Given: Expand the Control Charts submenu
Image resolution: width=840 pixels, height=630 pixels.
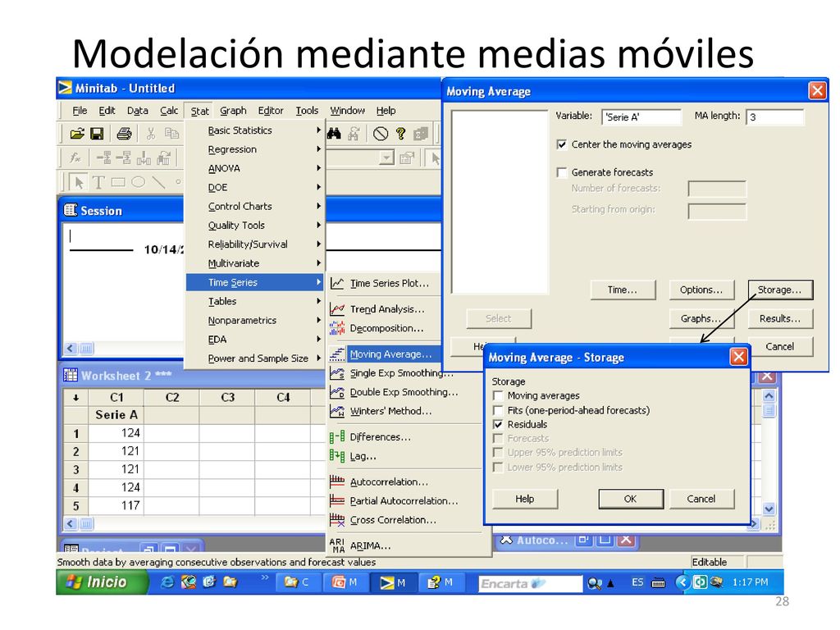Looking at the screenshot, I should (255, 206).
